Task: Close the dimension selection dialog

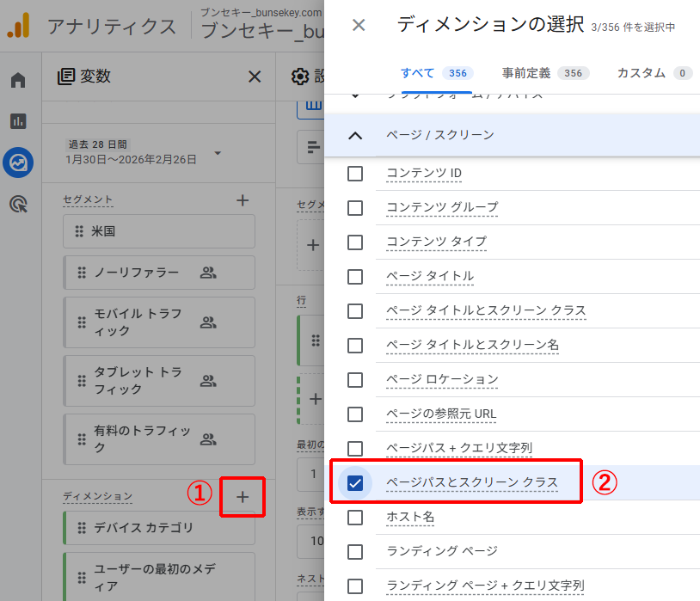Action: click(359, 25)
